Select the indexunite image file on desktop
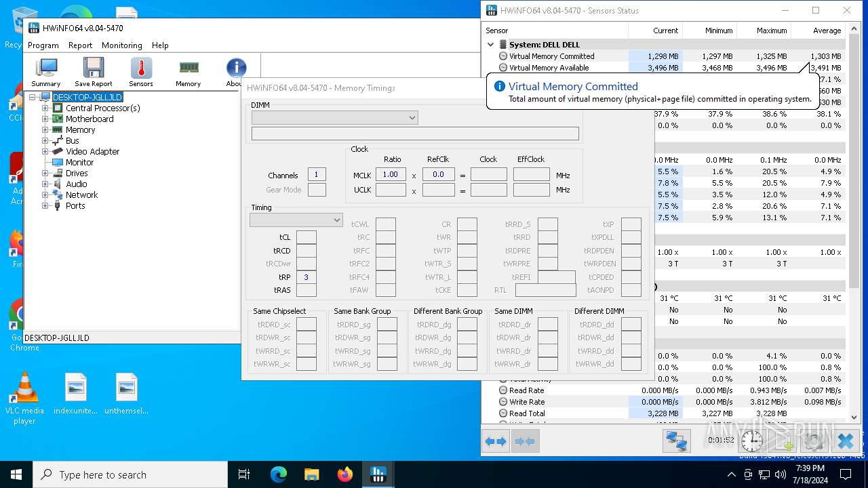 click(76, 394)
